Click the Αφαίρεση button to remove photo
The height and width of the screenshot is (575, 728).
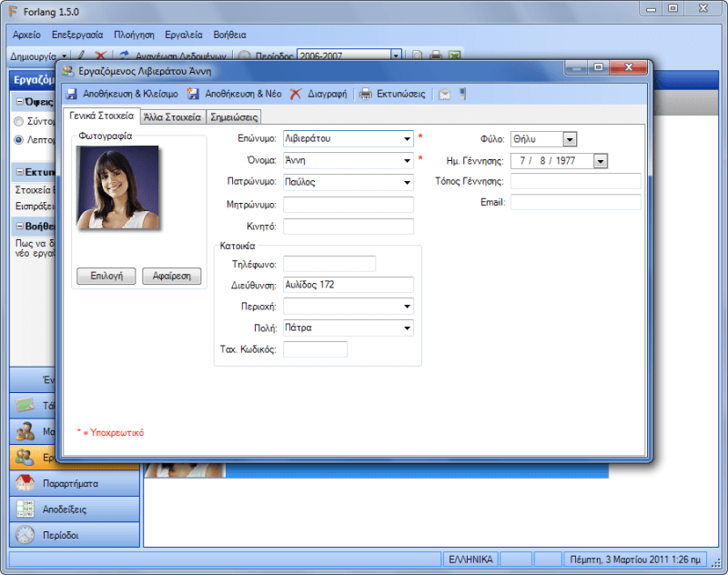[x=172, y=276]
